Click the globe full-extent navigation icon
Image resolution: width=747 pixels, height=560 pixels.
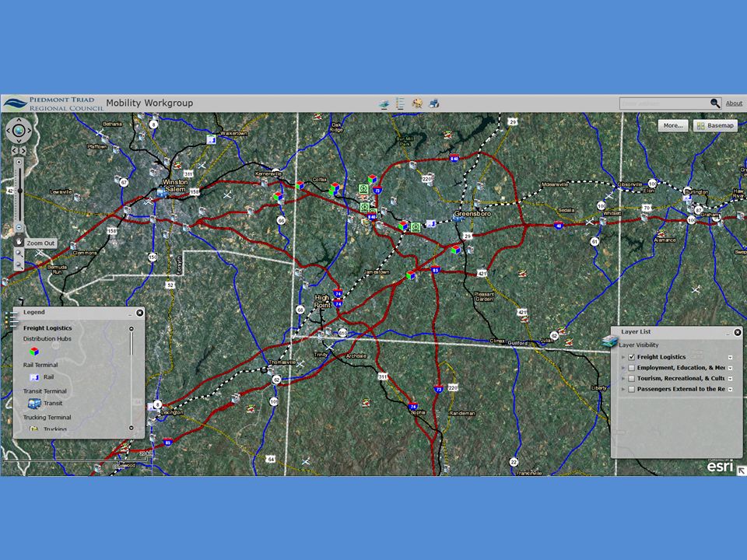coord(19,130)
